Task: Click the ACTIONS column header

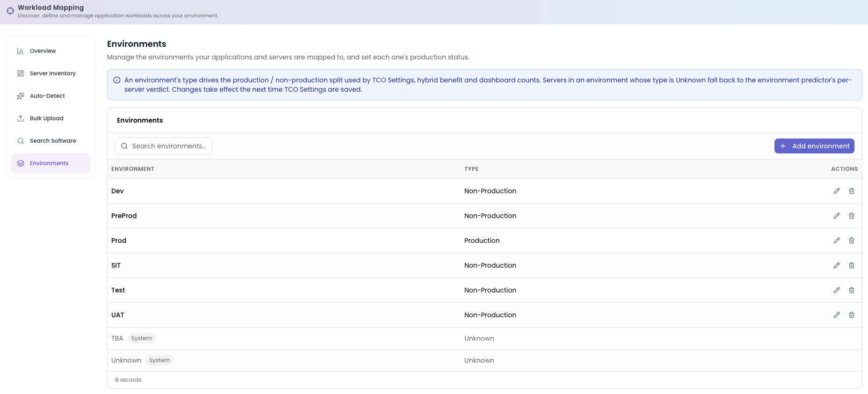Action: (x=844, y=169)
